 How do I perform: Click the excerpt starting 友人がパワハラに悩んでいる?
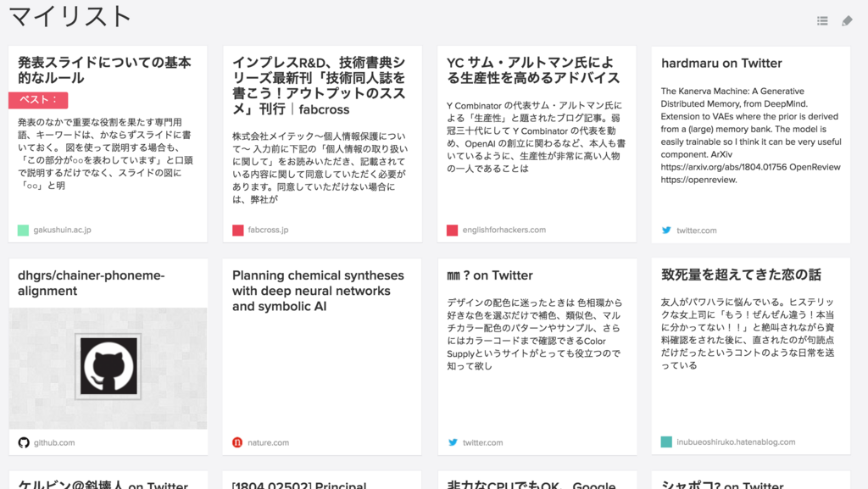(x=748, y=334)
